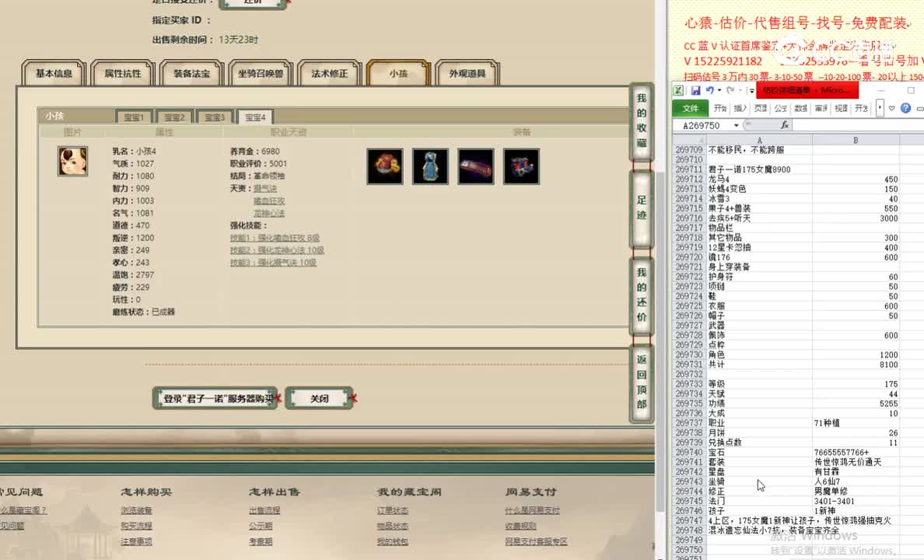Click the Redo icon in Excel toolbar
Screen dimensions: 924x560
[x=730, y=90]
